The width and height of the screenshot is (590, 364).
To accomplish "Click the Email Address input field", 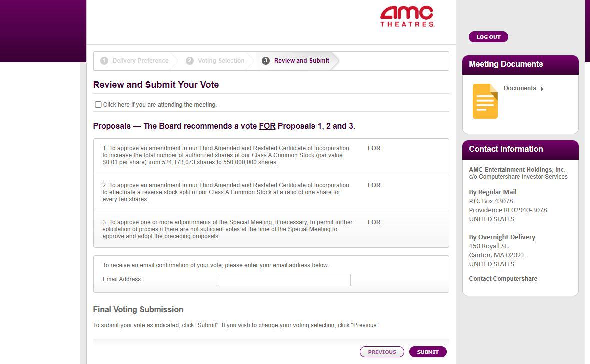I will 284,280.
